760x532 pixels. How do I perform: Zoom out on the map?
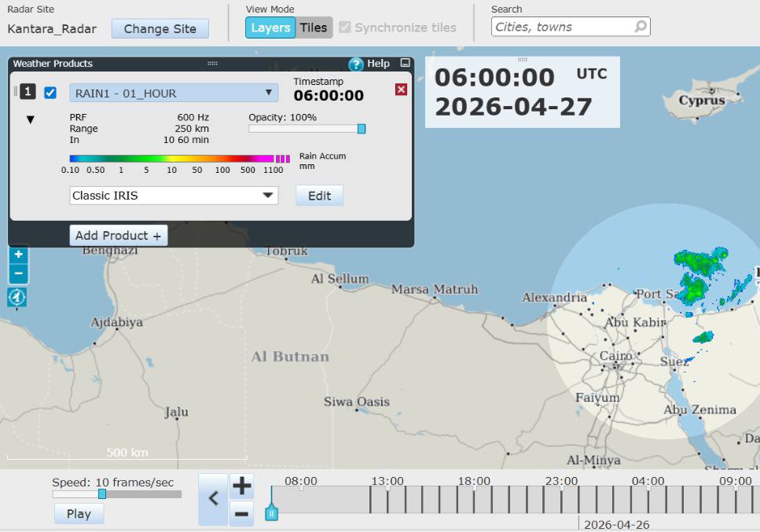point(18,273)
